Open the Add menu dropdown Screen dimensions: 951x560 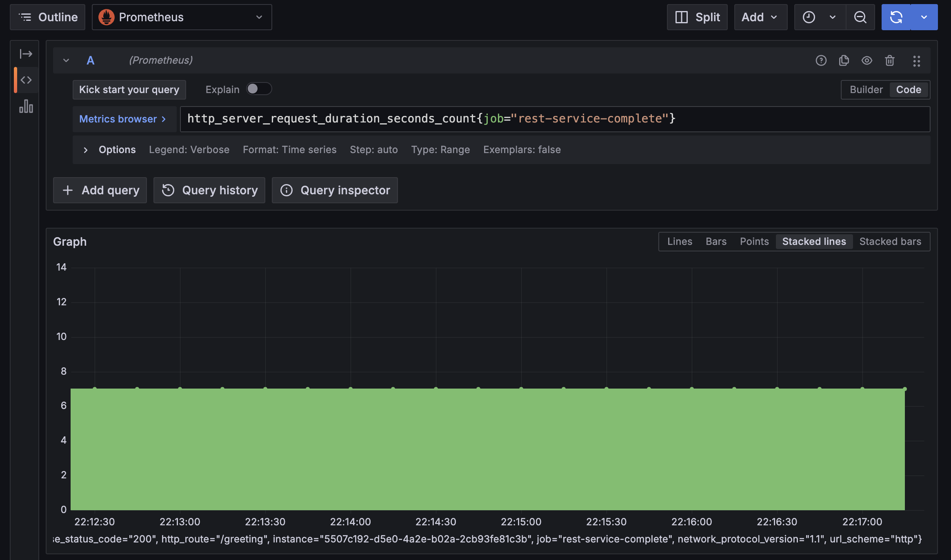[x=760, y=17]
